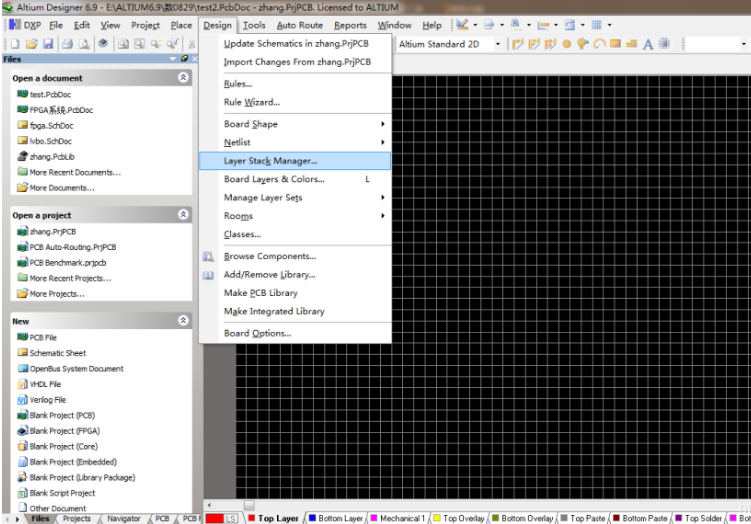The image size is (751, 524).
Task: Click the save floppy disk icon
Action: click(48, 44)
